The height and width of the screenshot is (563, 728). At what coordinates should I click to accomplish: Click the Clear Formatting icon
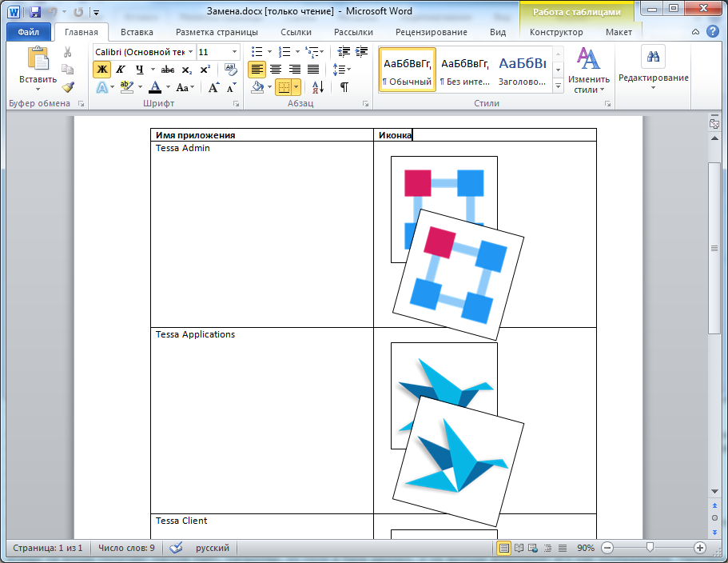pyautogui.click(x=231, y=70)
